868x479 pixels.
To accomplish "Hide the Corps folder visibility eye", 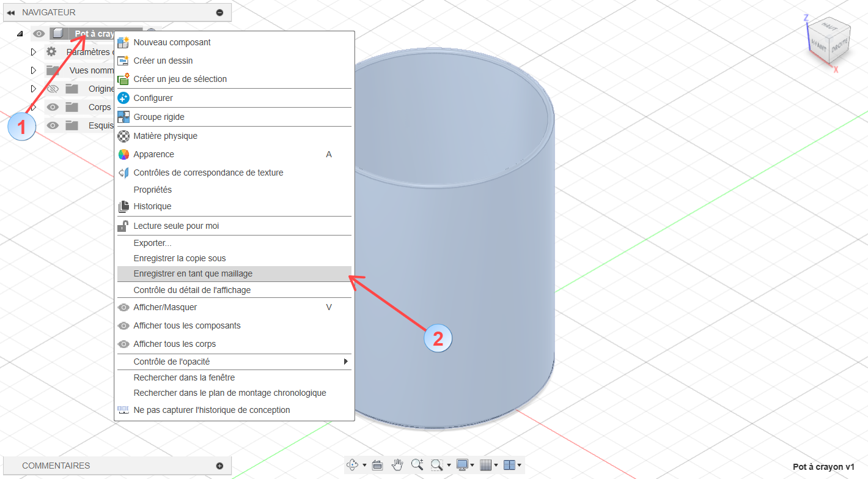I will [x=53, y=107].
